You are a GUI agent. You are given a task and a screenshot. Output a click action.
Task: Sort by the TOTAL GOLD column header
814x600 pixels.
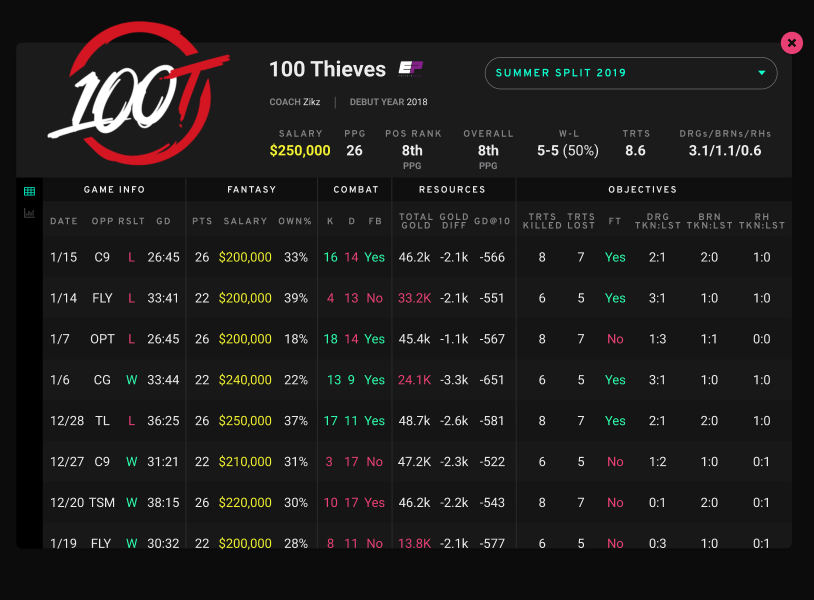click(x=416, y=221)
